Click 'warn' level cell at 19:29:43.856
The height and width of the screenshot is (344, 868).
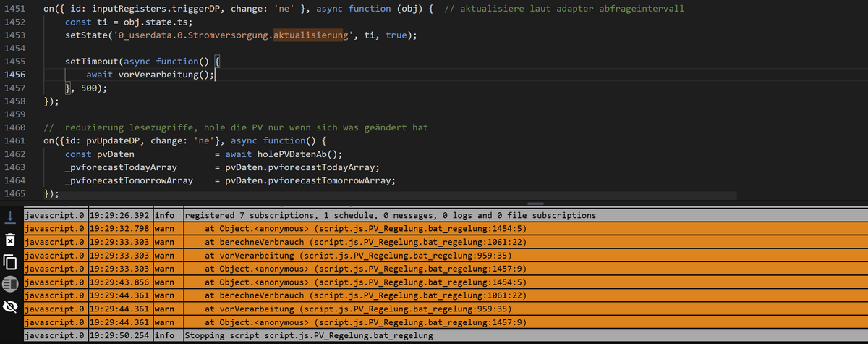(x=167, y=282)
